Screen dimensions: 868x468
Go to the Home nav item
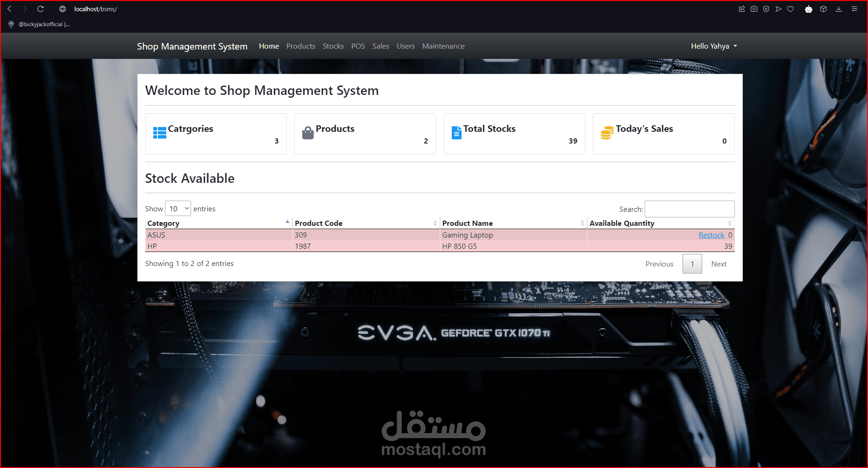[x=269, y=46]
